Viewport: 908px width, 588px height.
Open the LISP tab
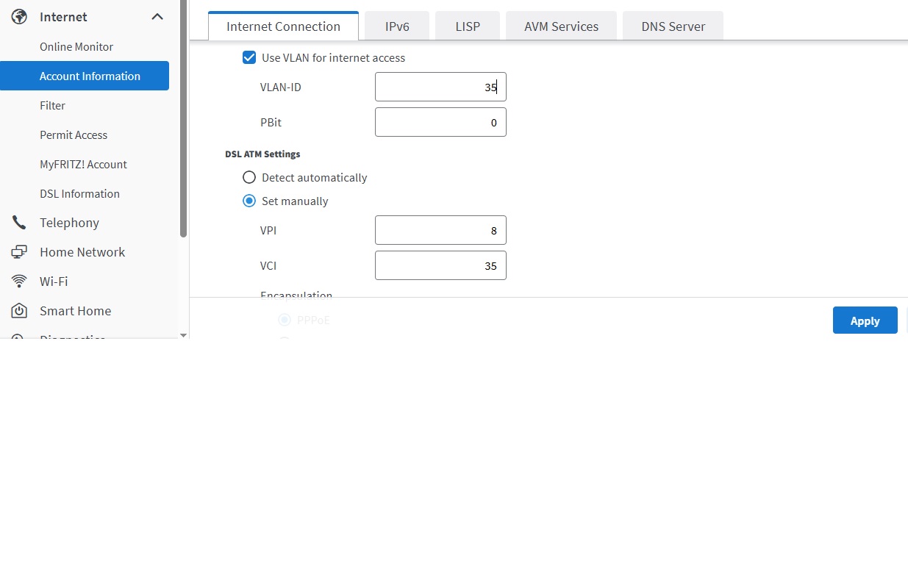pos(468,26)
